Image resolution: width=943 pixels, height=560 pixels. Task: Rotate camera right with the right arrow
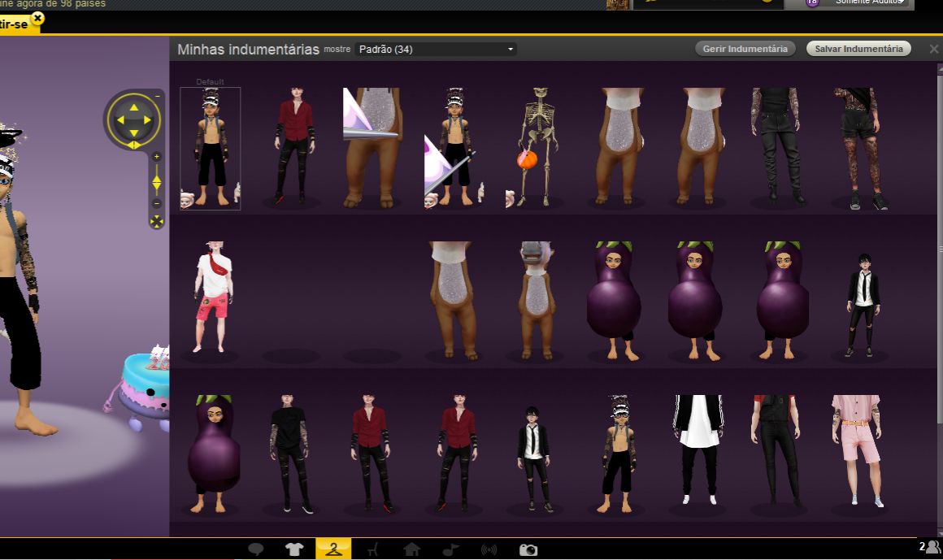(x=147, y=119)
